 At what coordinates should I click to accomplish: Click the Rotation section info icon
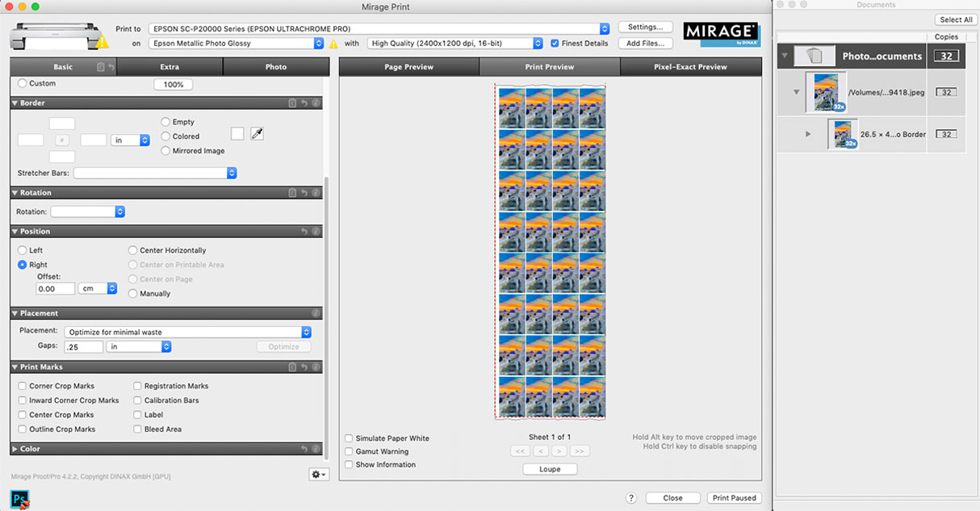(316, 193)
